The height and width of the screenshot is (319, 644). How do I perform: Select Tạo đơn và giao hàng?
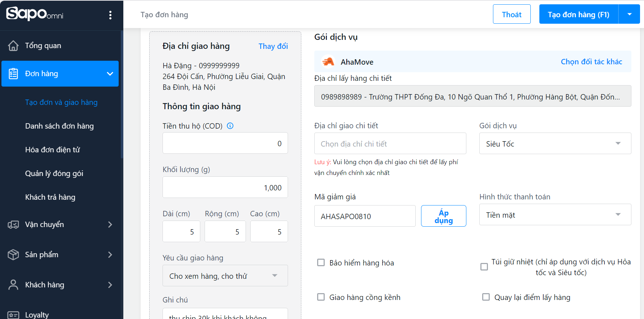tap(61, 102)
